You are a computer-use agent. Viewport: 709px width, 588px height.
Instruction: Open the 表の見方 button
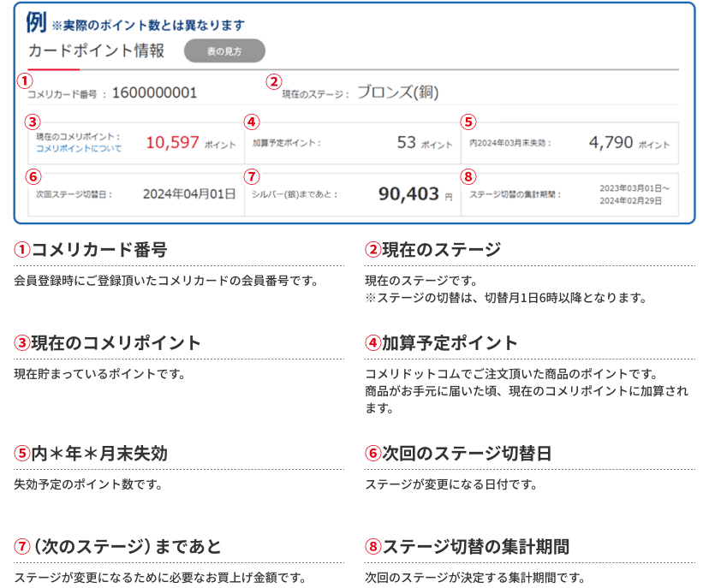coord(224,51)
